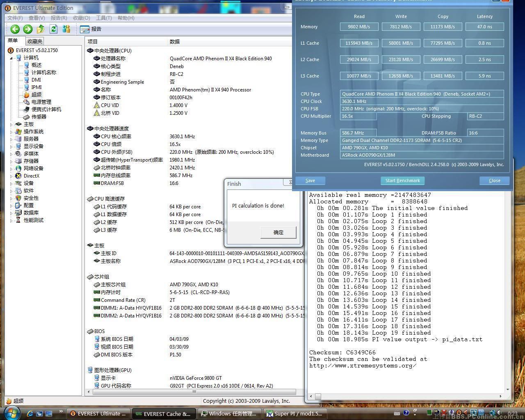Screen dimensions: 525x420
Task: Click the folder Up-level toolbar icon
Action: pyautogui.click(x=41, y=29)
